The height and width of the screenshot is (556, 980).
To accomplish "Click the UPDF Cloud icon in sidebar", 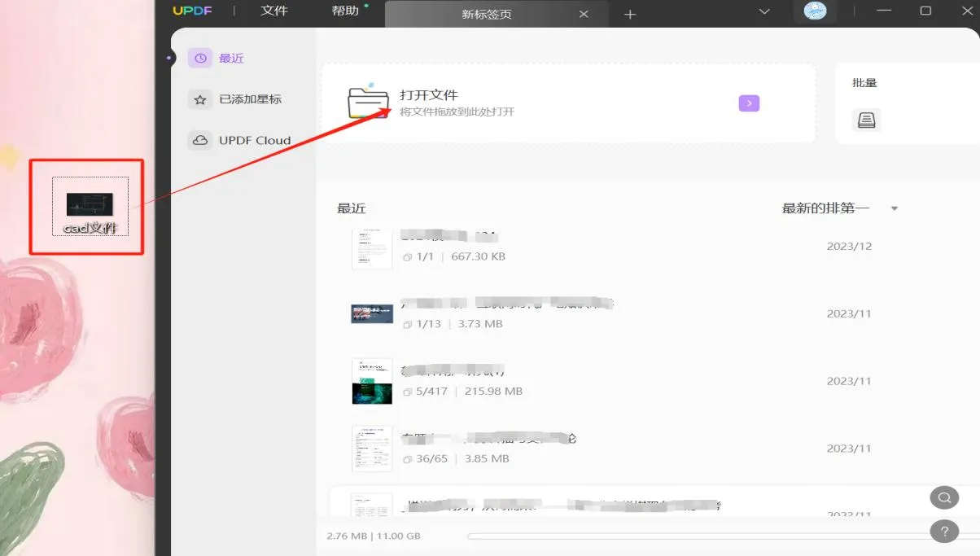I will coord(199,140).
